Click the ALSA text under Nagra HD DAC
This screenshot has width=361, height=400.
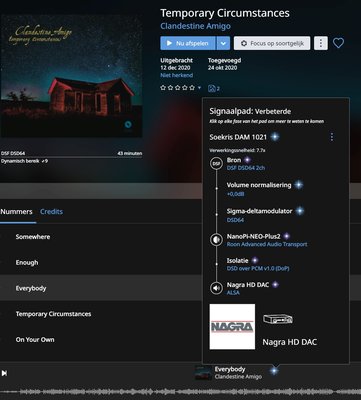pyautogui.click(x=233, y=293)
